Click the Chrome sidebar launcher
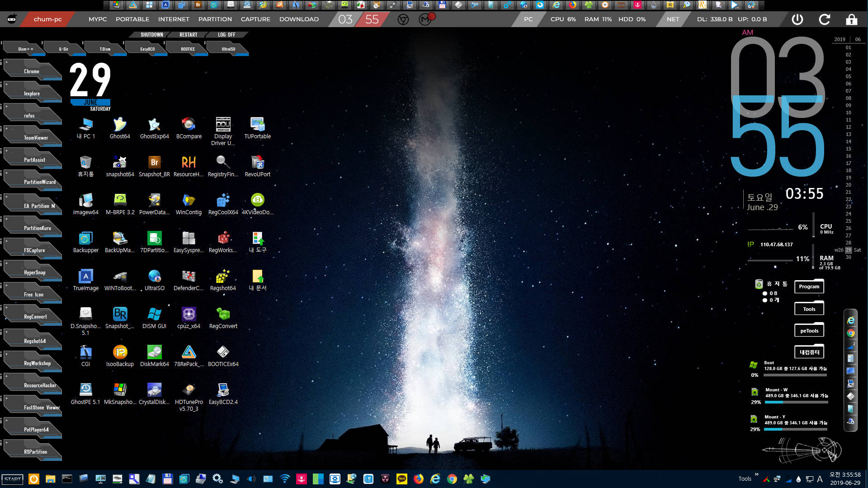The height and width of the screenshot is (488, 868). 33,71
